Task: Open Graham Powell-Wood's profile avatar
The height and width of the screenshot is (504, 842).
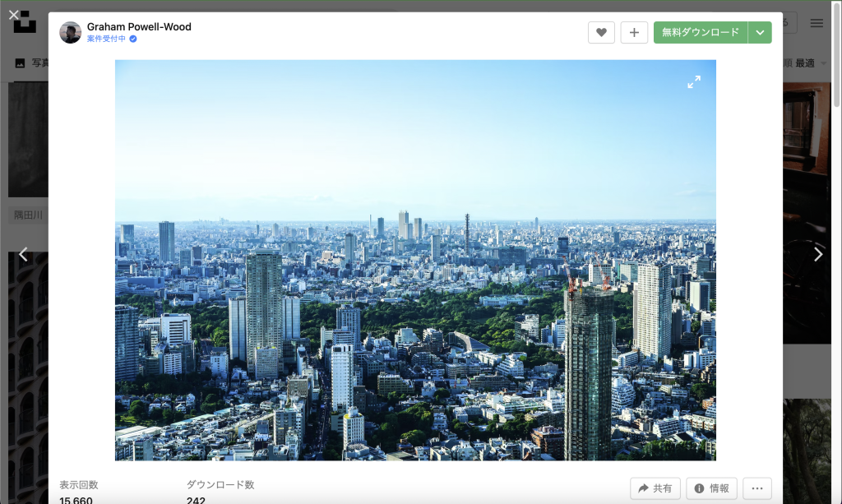Action: point(71,32)
